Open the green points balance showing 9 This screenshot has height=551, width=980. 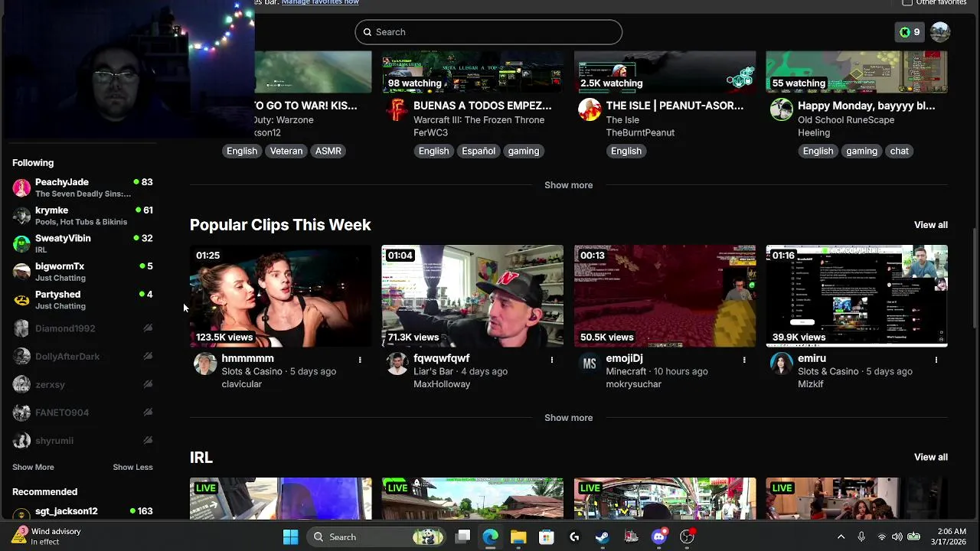tap(910, 32)
